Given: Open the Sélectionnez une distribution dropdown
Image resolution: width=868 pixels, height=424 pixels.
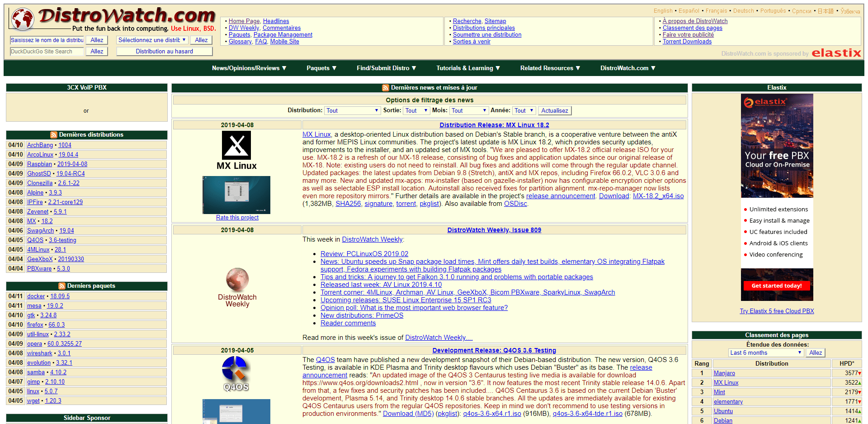Looking at the screenshot, I should [x=152, y=40].
